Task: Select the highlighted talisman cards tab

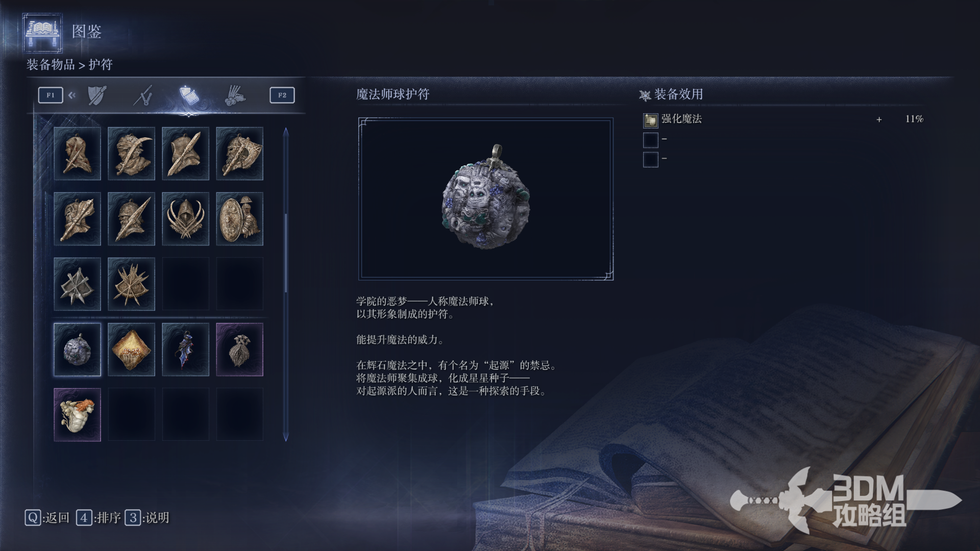Action: (x=189, y=95)
